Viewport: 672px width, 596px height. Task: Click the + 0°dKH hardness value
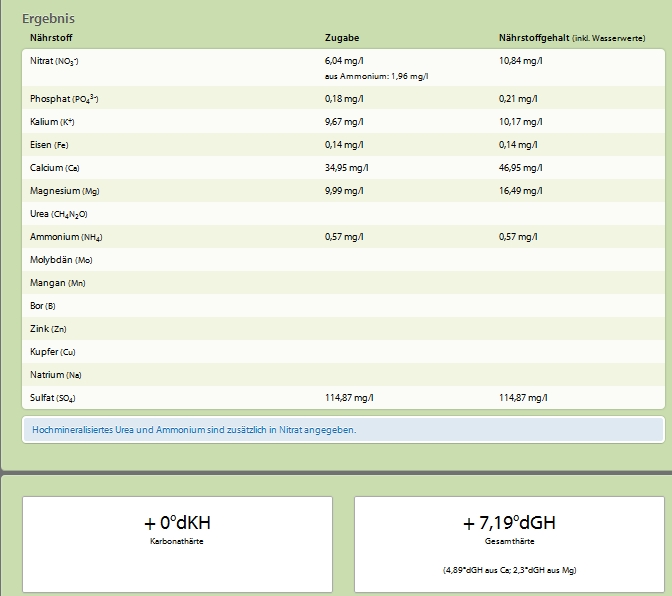(177, 523)
